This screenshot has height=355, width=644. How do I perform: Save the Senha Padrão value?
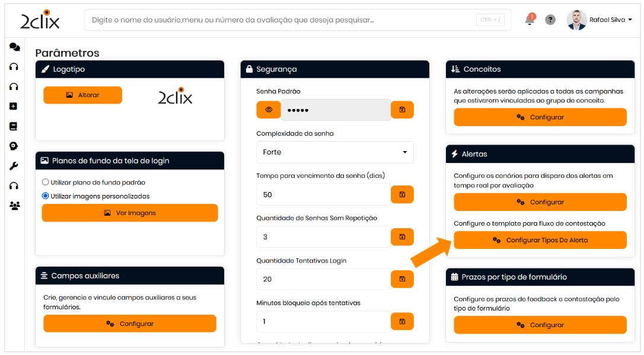pos(402,110)
